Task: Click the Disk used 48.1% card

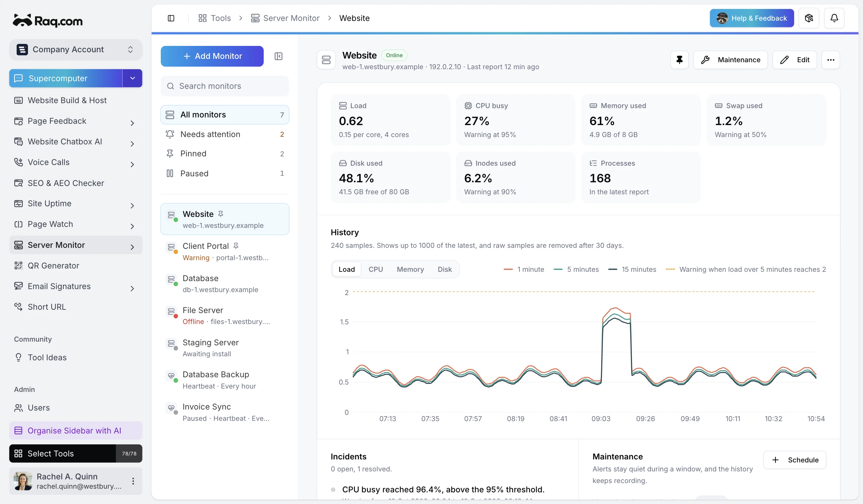Action: [x=390, y=177]
